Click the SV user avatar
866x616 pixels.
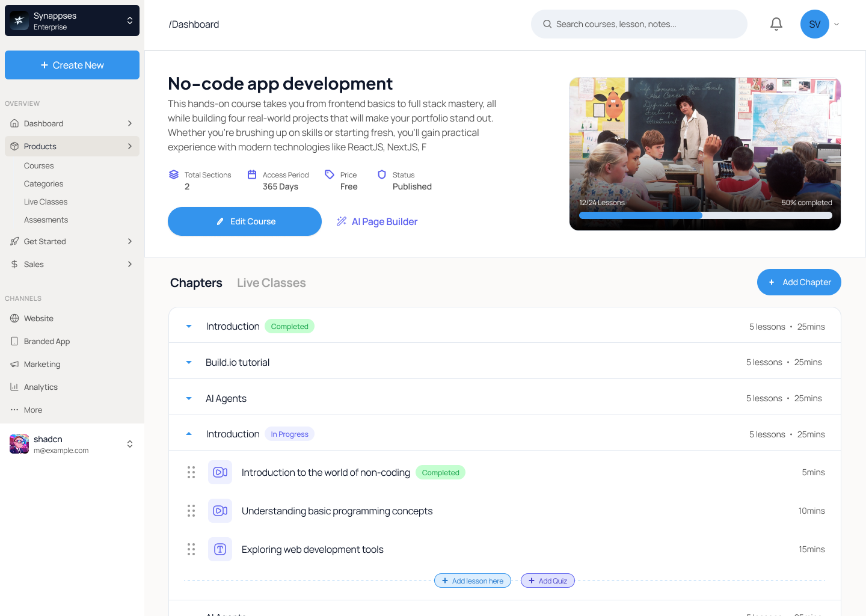point(815,24)
